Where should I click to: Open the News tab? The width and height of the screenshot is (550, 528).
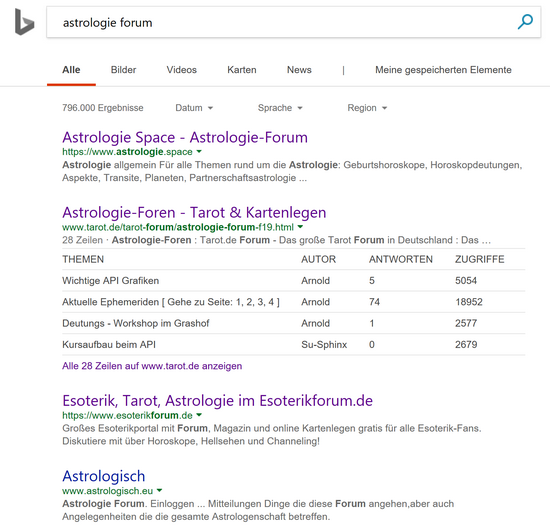(299, 70)
